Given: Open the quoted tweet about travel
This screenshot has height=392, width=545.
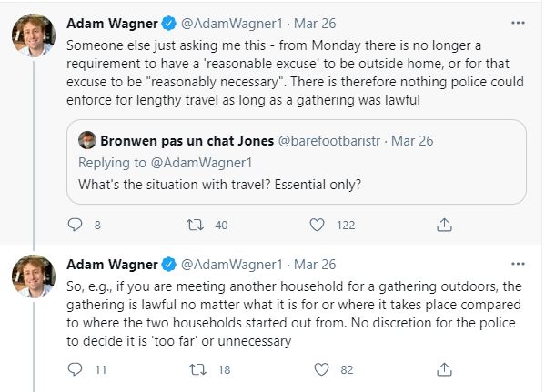Looking at the screenshot, I should tap(296, 162).
